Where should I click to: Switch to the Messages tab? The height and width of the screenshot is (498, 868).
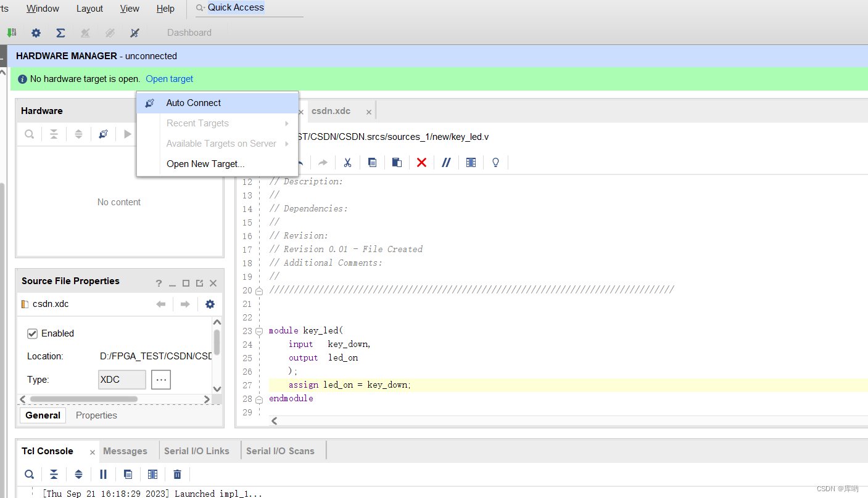[125, 451]
